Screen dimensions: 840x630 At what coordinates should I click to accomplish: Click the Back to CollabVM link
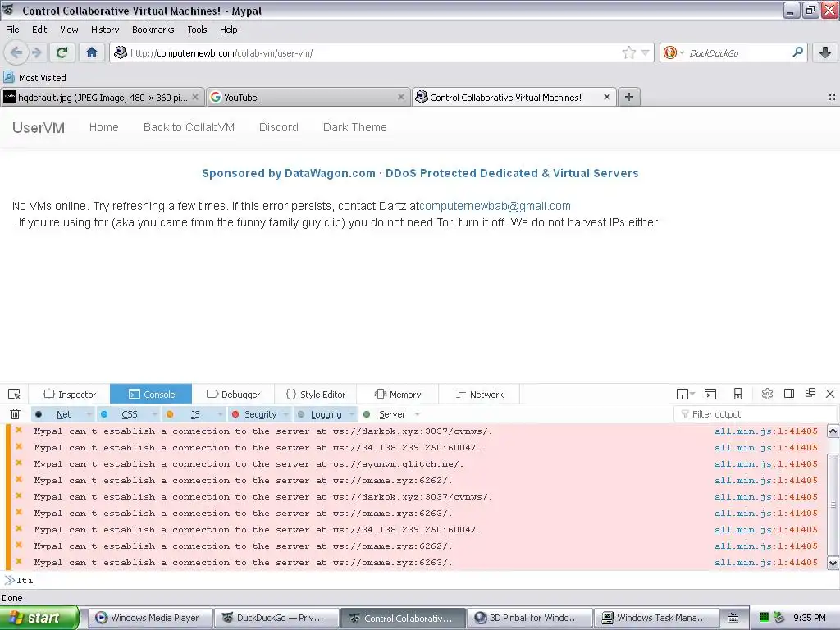point(189,127)
